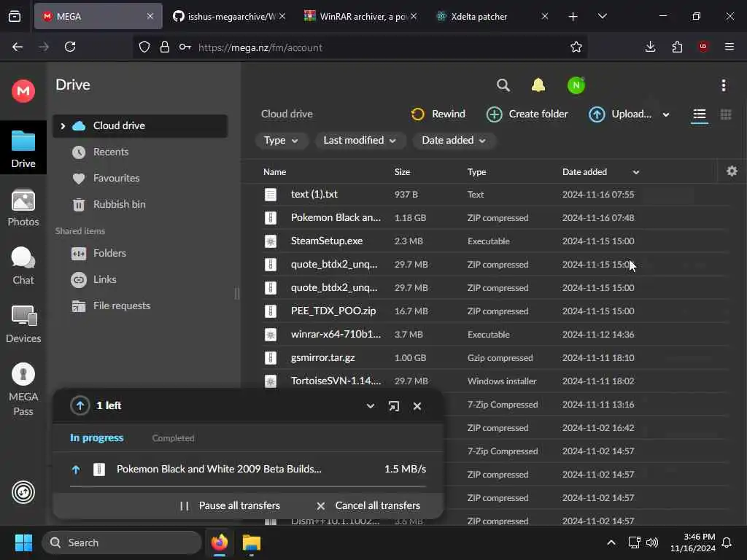
Task: Open shared Folders
Action: (109, 253)
